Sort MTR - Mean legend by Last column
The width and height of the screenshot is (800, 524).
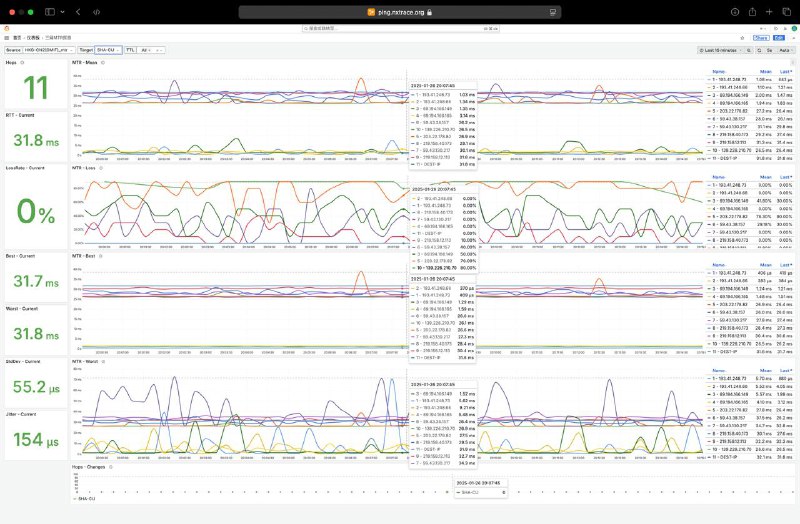tap(786, 71)
